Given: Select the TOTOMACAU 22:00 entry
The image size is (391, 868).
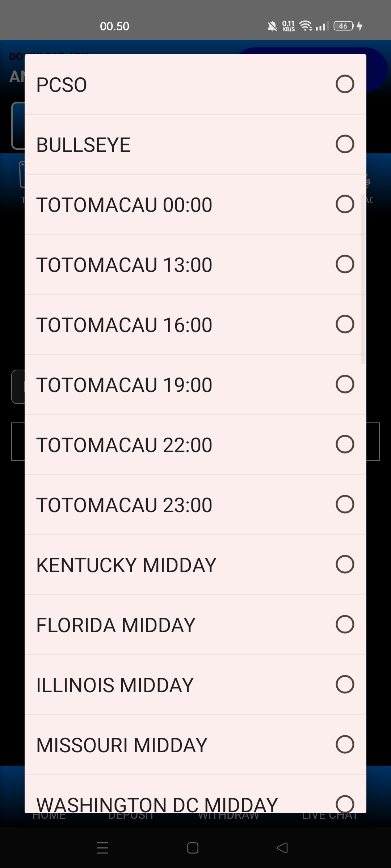Looking at the screenshot, I should (x=345, y=444).
